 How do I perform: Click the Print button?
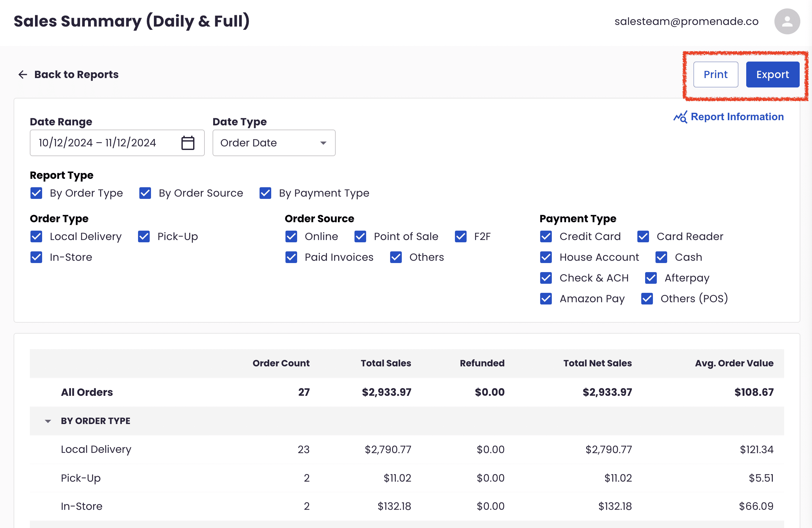point(715,75)
